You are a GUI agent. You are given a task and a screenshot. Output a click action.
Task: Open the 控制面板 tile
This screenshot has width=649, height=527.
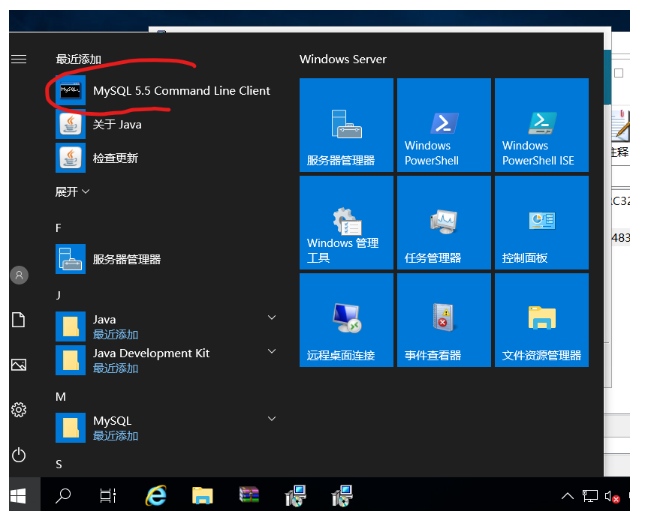click(x=542, y=223)
